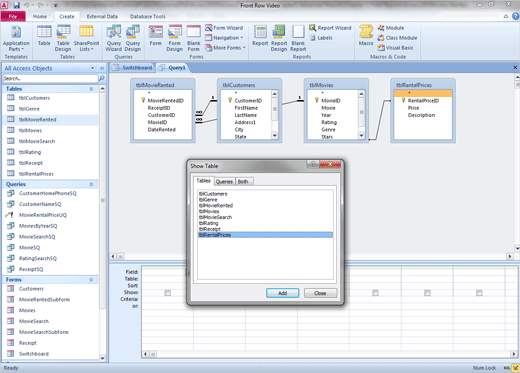Switch to the Database Tools tab
The height and width of the screenshot is (373, 520).
pyautogui.click(x=148, y=16)
